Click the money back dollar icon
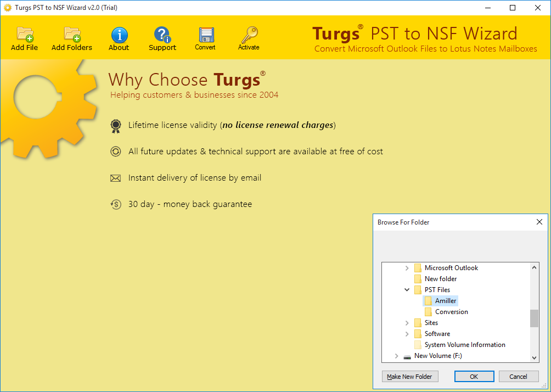 click(116, 204)
